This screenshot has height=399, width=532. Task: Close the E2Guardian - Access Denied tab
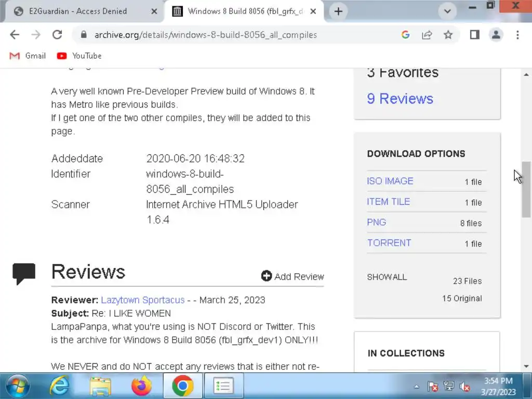154,11
